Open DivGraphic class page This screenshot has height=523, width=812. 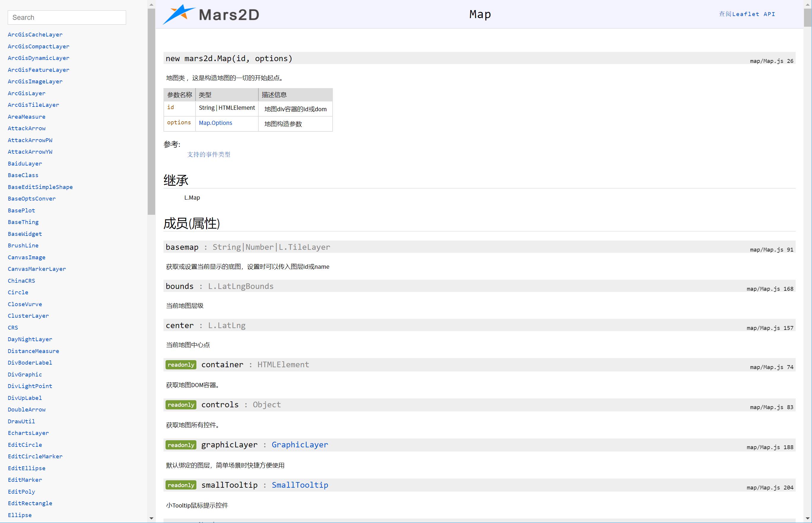pyautogui.click(x=25, y=374)
